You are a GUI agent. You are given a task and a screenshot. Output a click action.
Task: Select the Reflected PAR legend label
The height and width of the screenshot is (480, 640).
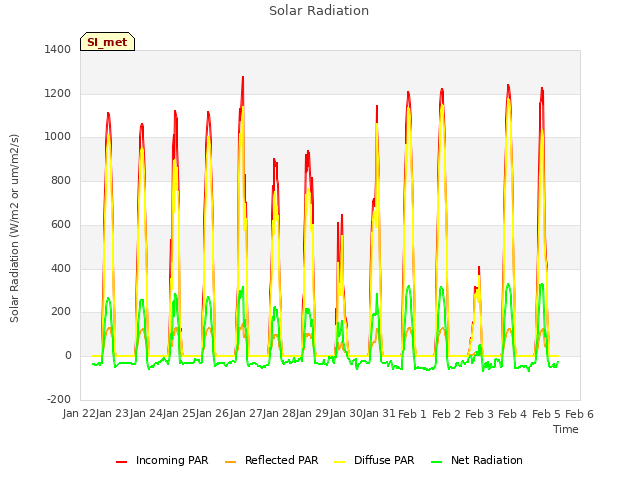click(x=281, y=460)
